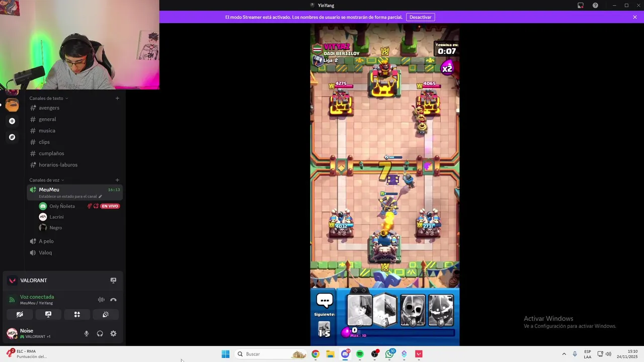Screen dimensions: 644x362
Task: Select second card in game hand
Action: point(386,310)
